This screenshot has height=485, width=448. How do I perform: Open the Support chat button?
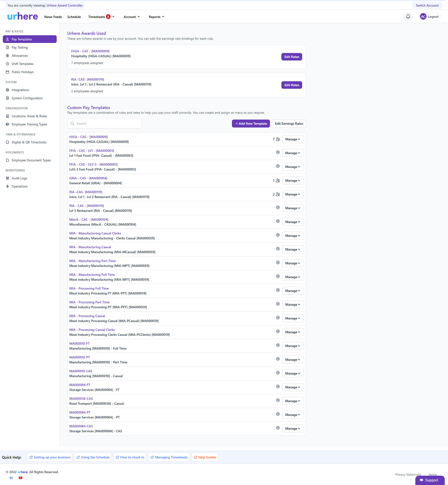point(430,480)
